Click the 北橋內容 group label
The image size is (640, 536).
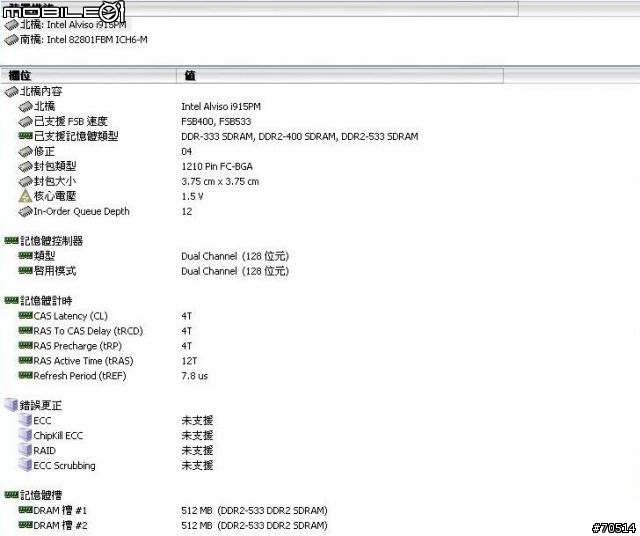41,91
